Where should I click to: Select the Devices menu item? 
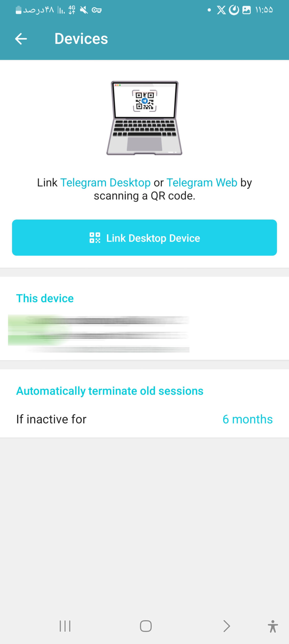81,39
